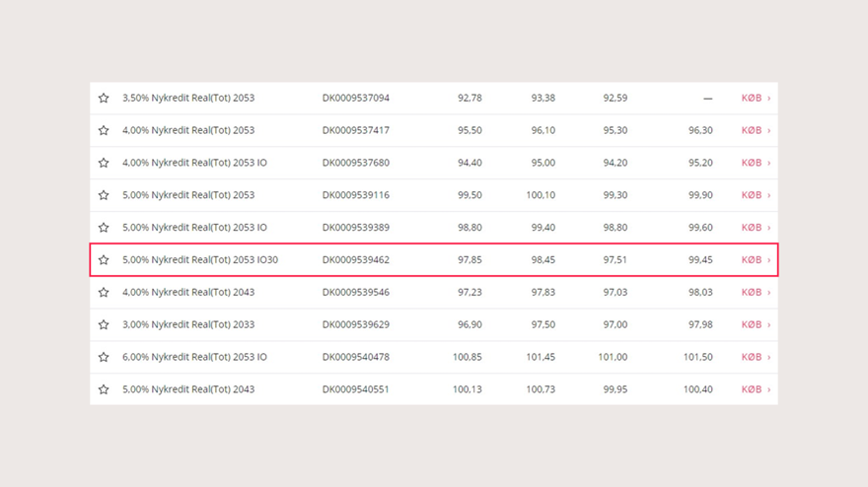Click ISIN code DK0009539462
The image size is (868, 487).
click(x=356, y=260)
